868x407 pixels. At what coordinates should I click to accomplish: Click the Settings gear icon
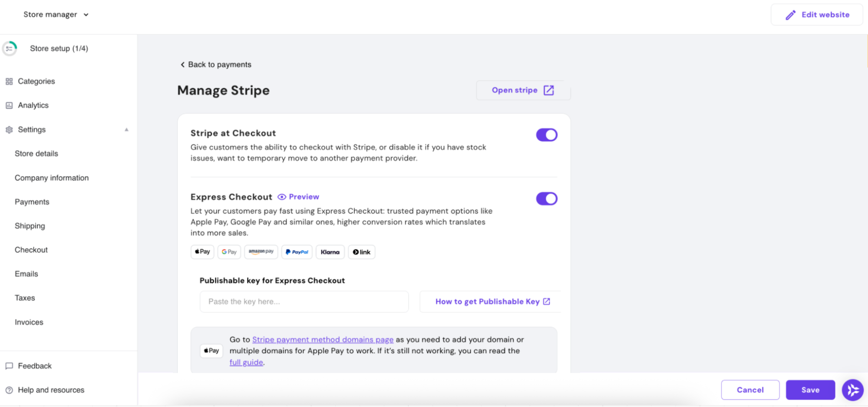point(9,130)
